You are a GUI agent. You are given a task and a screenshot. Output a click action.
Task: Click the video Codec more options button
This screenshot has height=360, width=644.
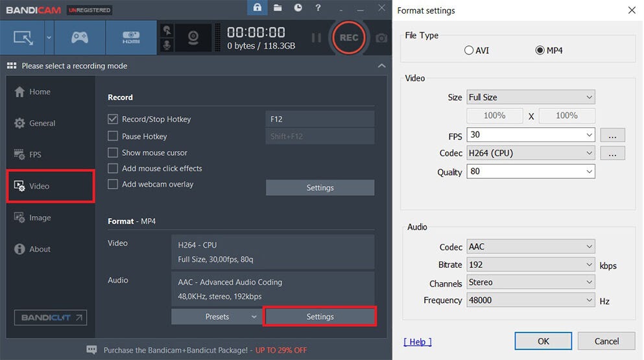612,153
